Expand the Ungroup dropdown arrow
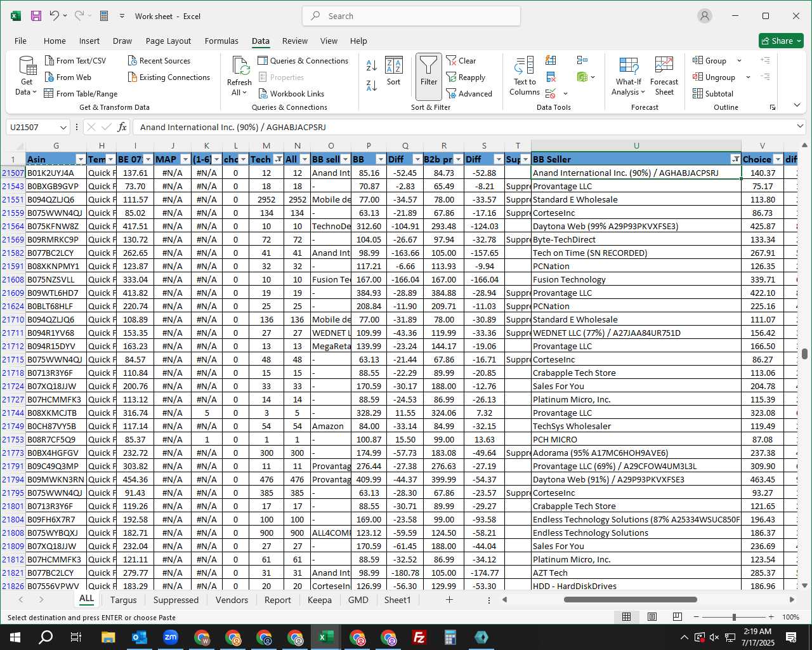Screen dimensions: 812x650 coord(748,77)
